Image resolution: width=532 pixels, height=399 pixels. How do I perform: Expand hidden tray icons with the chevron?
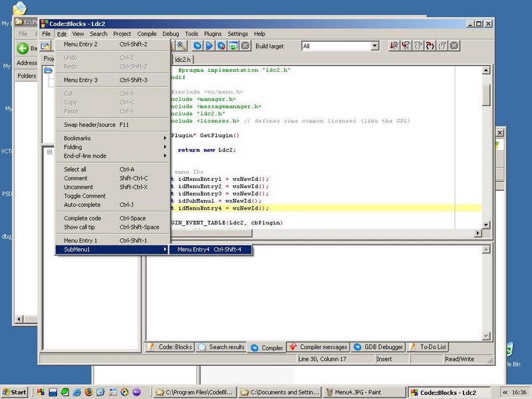(505, 392)
